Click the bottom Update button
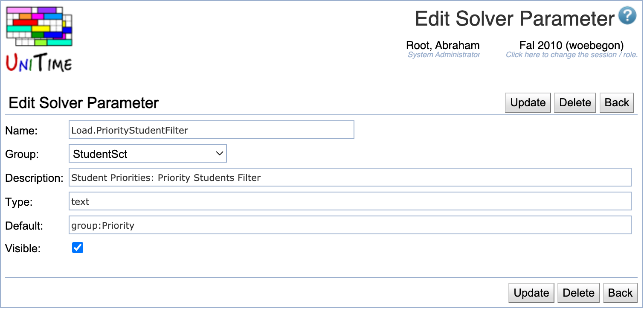The width and height of the screenshot is (644, 309). pos(531,293)
